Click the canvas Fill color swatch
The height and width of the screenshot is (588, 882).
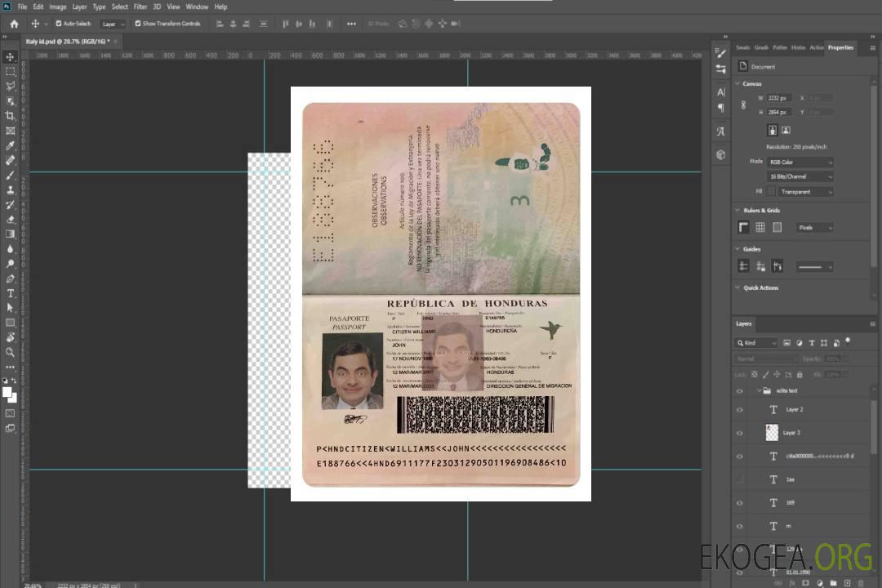(x=771, y=192)
